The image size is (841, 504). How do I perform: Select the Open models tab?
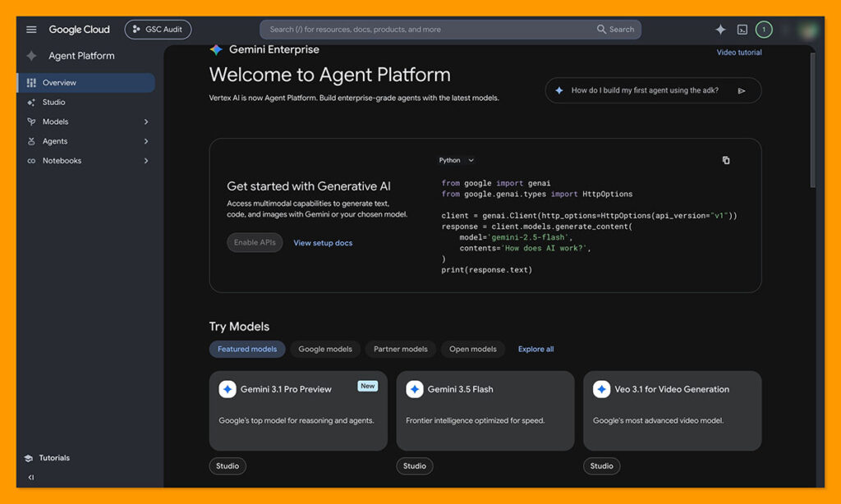click(x=472, y=349)
